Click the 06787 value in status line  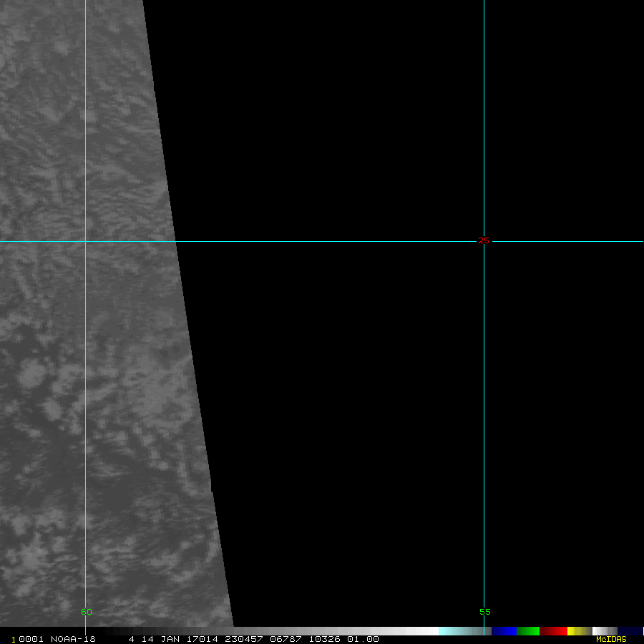click(x=284, y=639)
